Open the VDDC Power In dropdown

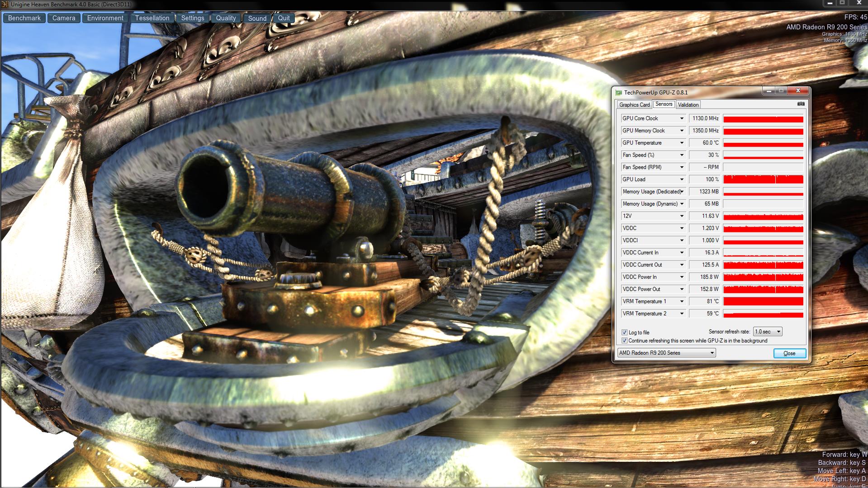(682, 277)
